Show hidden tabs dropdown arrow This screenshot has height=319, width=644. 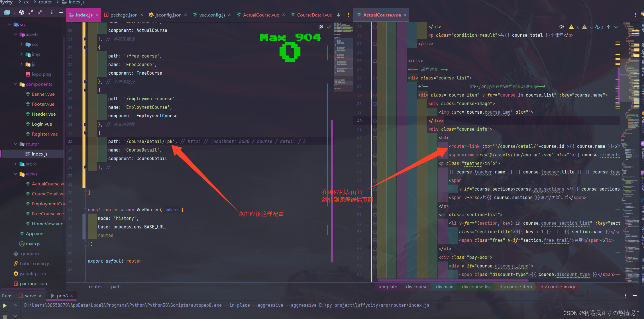(x=339, y=15)
